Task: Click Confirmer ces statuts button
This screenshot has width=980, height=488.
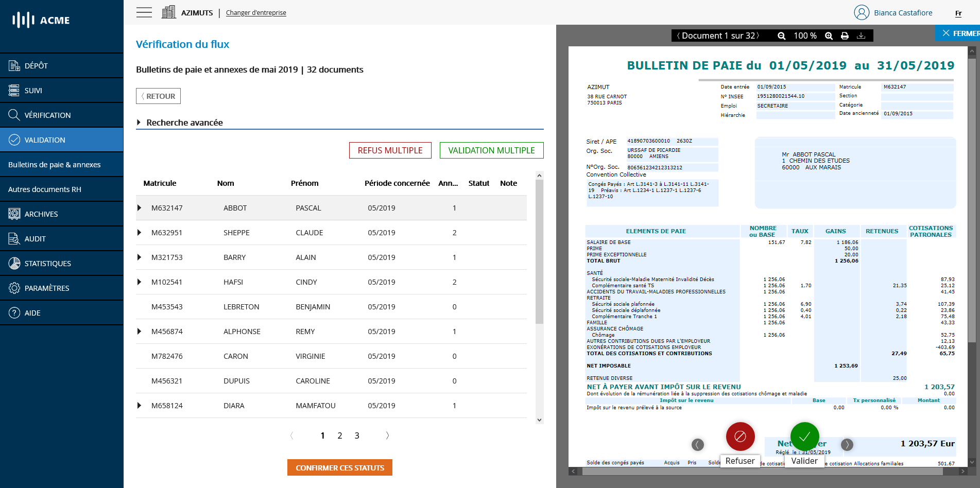Action: 340,467
